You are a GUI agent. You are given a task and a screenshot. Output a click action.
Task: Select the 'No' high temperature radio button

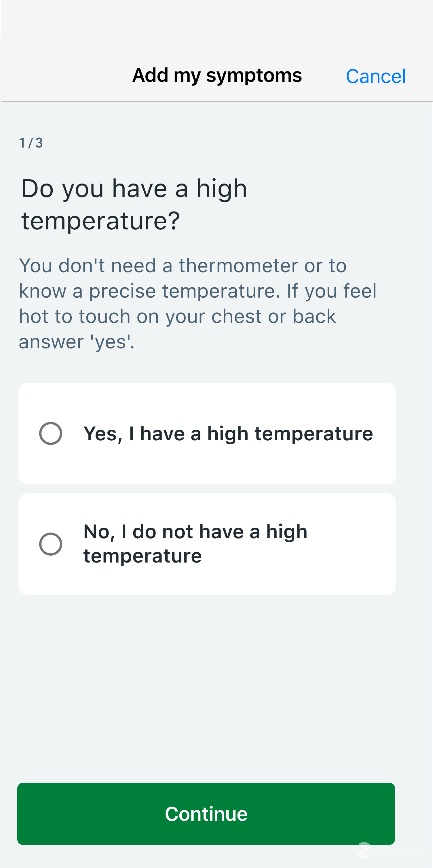click(x=50, y=544)
